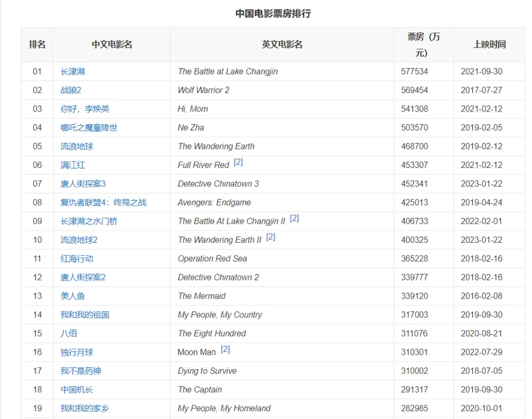Select rank number 13
This screenshot has width=532, height=419.
37,296
